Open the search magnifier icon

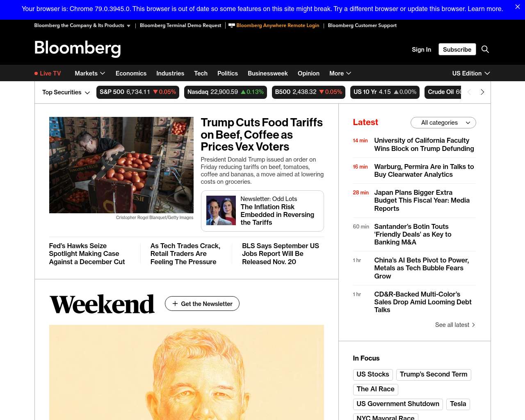[x=485, y=49]
